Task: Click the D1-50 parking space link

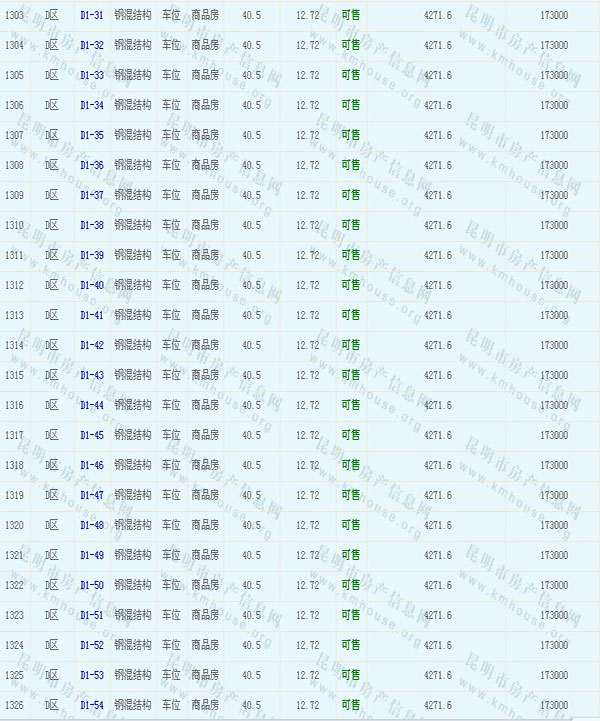Action: click(x=92, y=585)
